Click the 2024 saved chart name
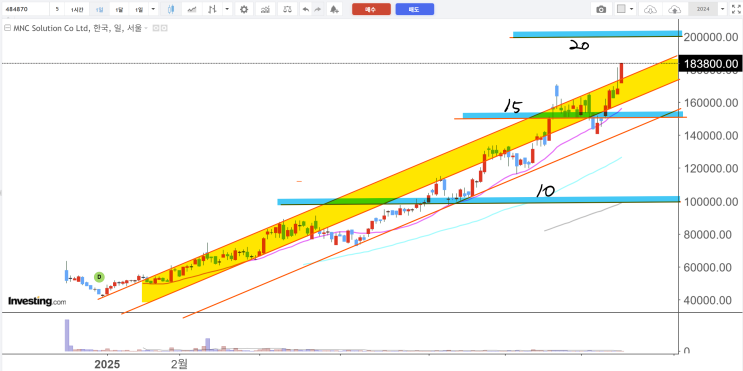 point(702,9)
